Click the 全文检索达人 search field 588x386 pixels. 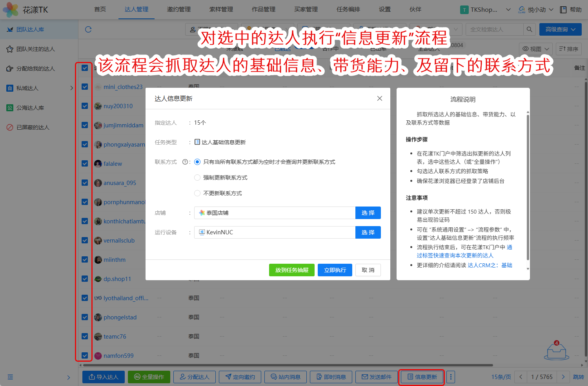[x=494, y=29]
